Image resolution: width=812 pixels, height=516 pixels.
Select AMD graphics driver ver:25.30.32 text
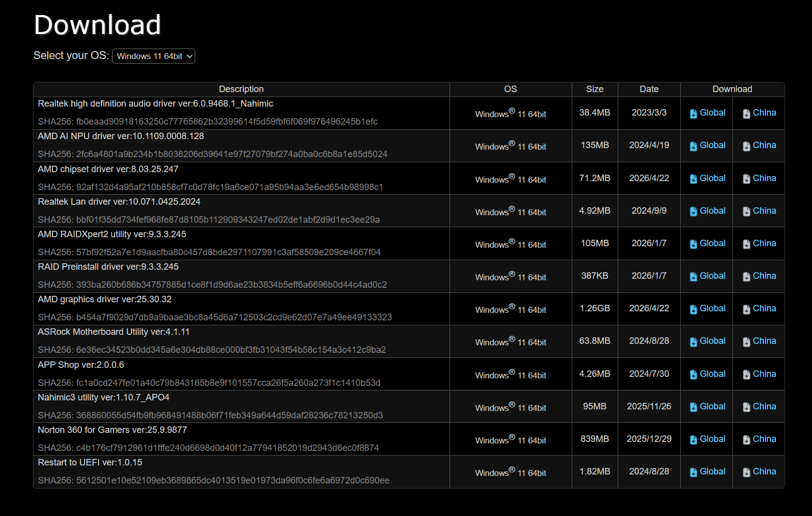[x=105, y=299]
